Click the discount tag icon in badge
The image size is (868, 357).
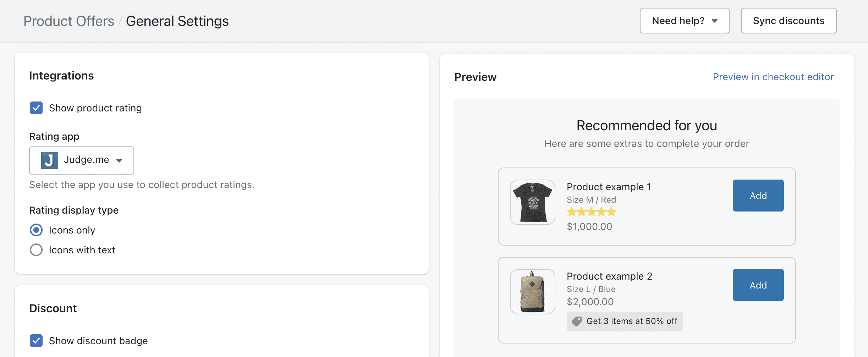point(577,322)
